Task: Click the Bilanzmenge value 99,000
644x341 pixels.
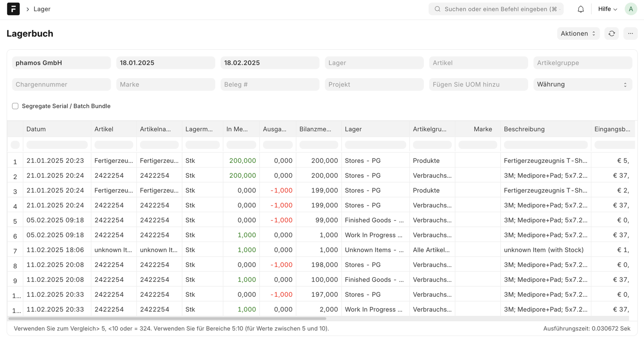Action: tap(319, 220)
